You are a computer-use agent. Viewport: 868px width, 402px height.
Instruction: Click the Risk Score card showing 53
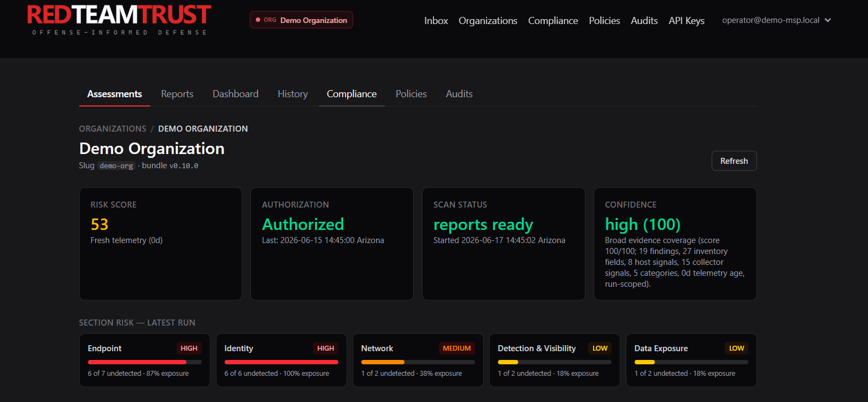(x=161, y=244)
